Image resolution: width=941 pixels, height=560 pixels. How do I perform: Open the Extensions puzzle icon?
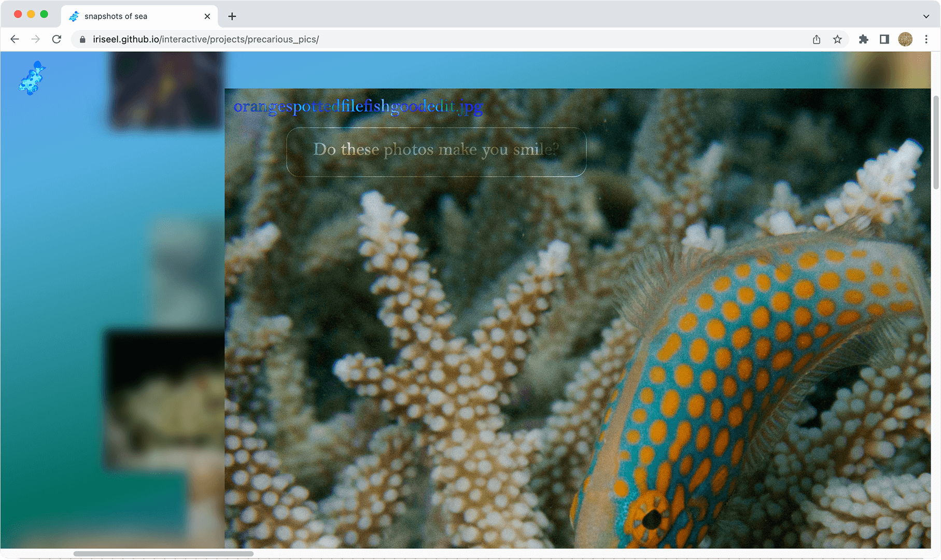pos(863,39)
